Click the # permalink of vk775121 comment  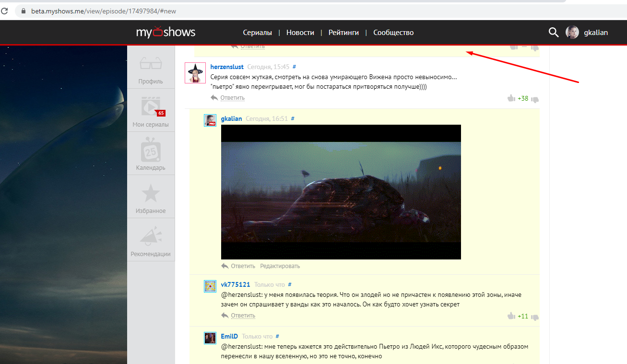pos(290,284)
